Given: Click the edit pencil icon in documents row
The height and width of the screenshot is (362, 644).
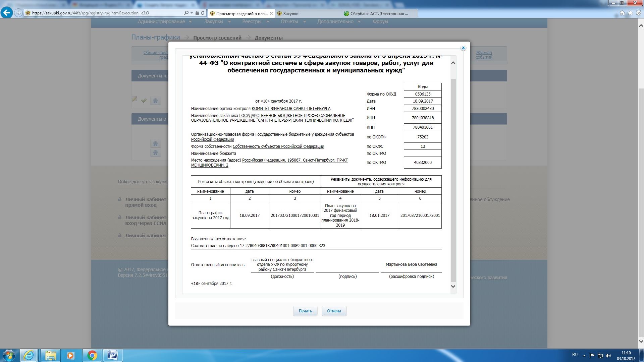Looking at the screenshot, I should [x=135, y=99].
